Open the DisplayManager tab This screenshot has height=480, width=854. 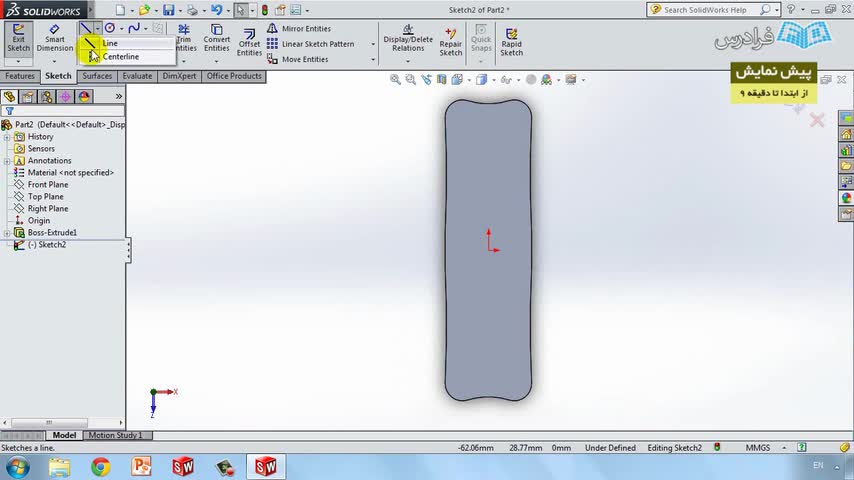[84, 97]
